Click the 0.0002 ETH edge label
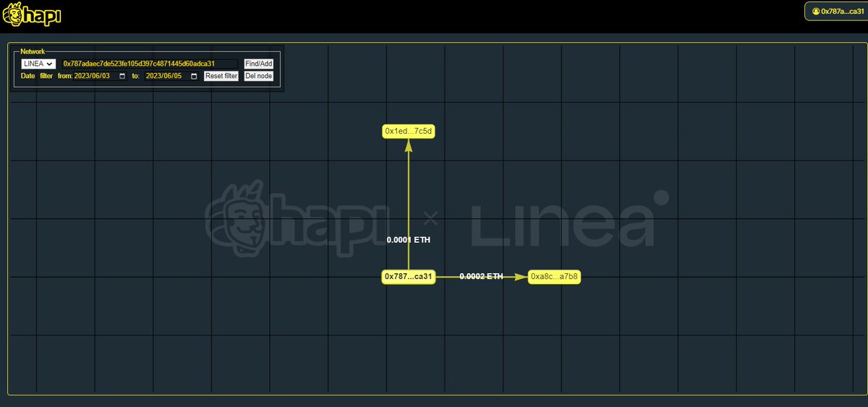 tap(481, 276)
